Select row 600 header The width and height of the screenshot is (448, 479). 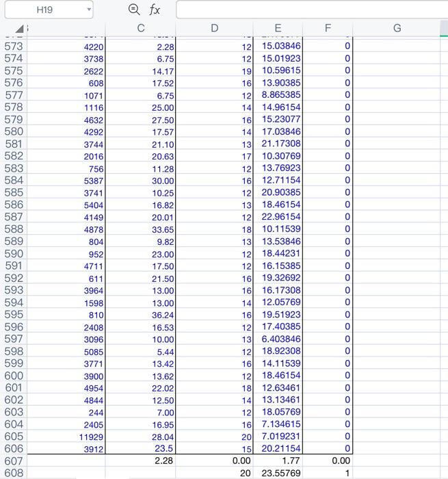[14, 376]
